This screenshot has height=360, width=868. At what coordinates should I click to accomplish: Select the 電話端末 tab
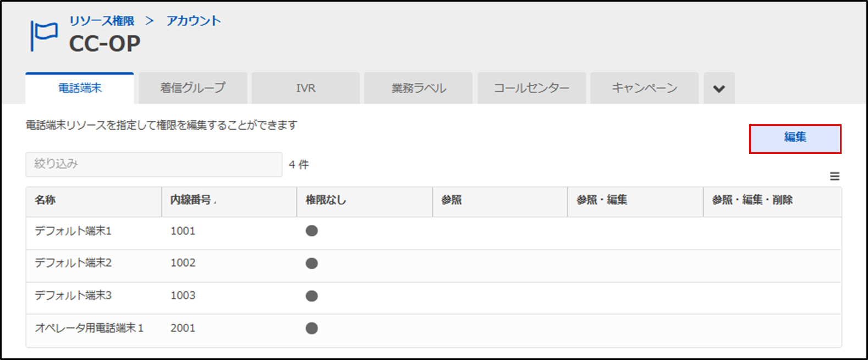(80, 88)
